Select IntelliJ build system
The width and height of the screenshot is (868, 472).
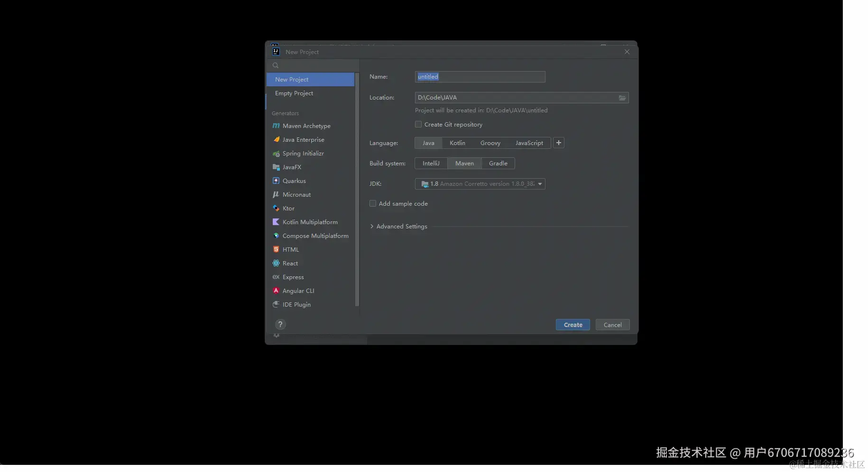[431, 163]
